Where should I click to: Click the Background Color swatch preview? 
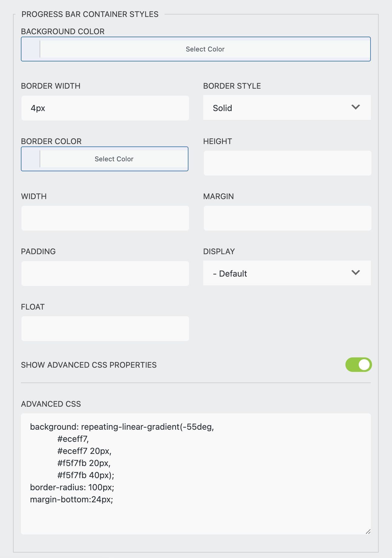[x=31, y=49]
